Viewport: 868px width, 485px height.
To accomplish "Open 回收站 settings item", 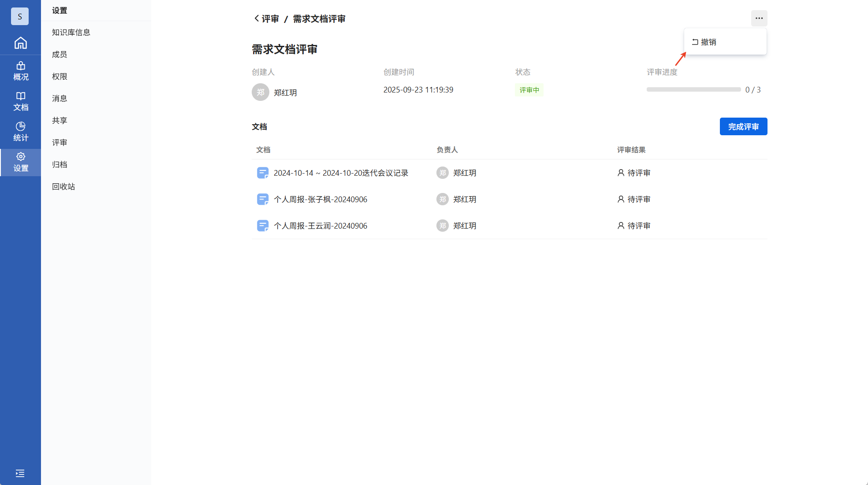I will [63, 187].
